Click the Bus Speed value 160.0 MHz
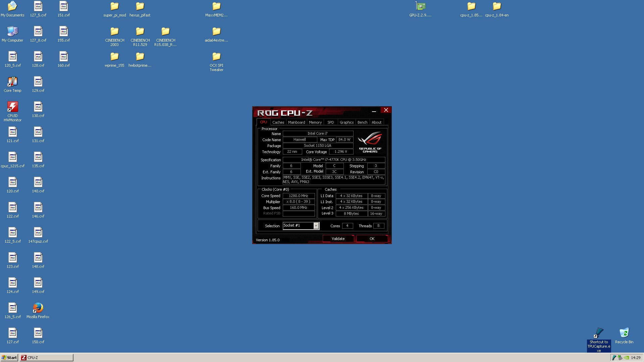Screen dimensions: 644x362 point(299,208)
